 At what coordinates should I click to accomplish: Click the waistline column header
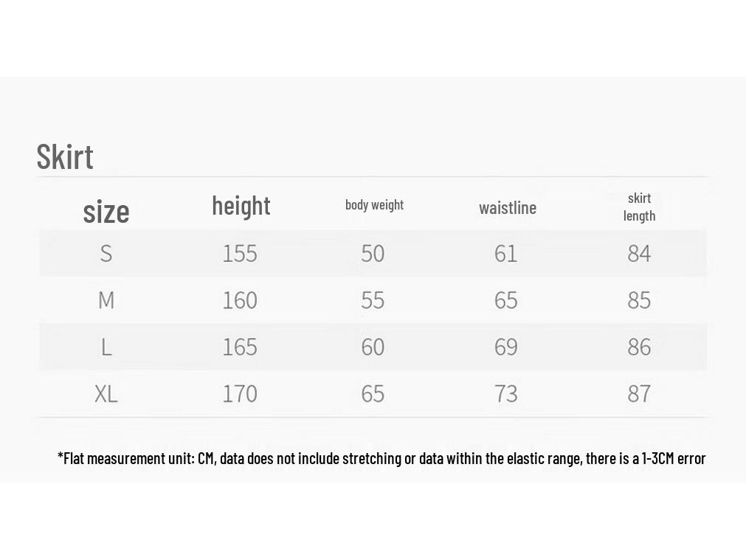[508, 207]
